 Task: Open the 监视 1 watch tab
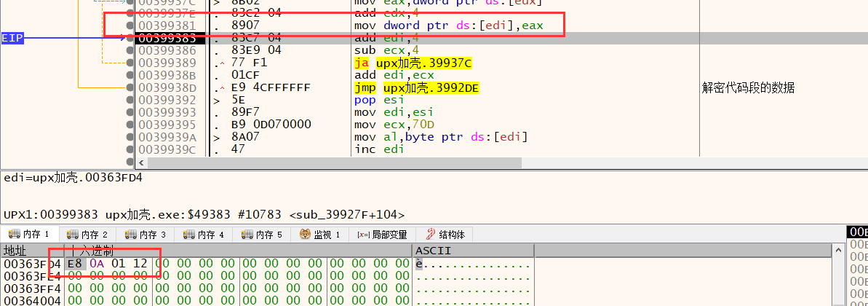319,235
